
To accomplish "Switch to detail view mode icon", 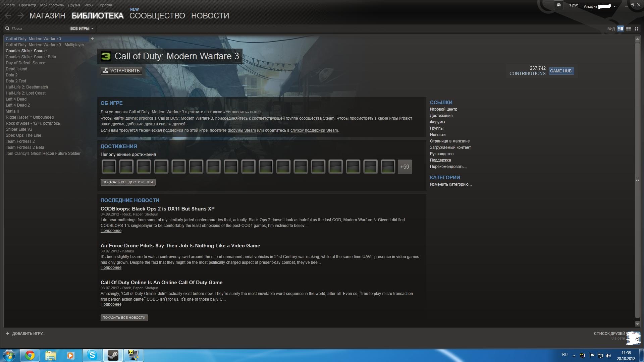I will click(x=621, y=29).
